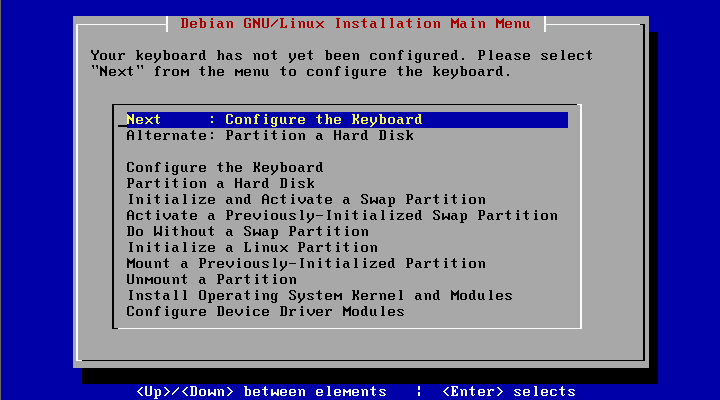The image size is (720, 400).
Task: Choose the standalone 'Partition a Hard Disk' item
Action: coord(220,184)
